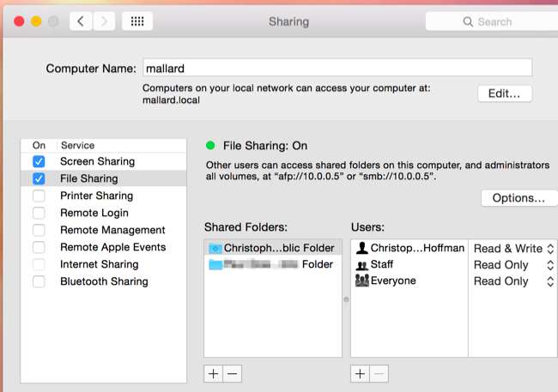The height and width of the screenshot is (392, 558).
Task: Click the forward navigation arrow
Action: pyautogui.click(x=105, y=21)
